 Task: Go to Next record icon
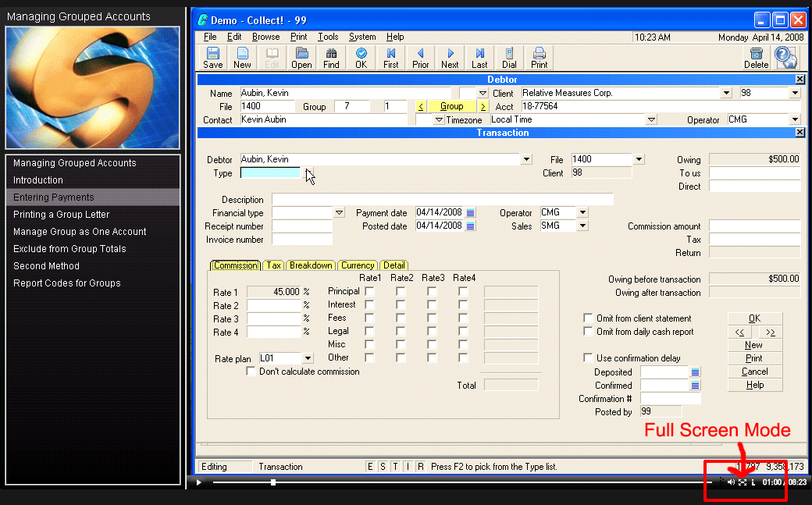click(450, 58)
